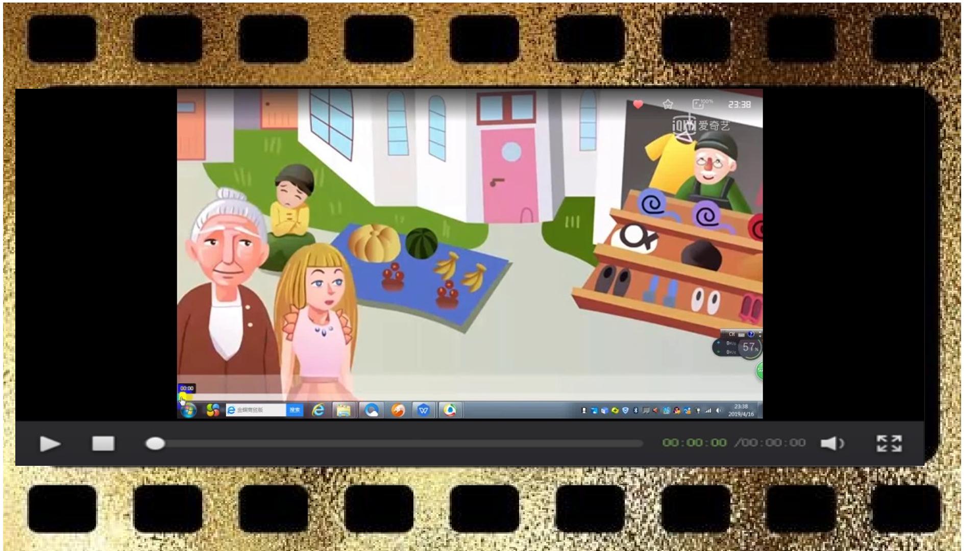Open the WPS Office taskbar icon
This screenshot has width=980, height=551.
(x=423, y=410)
